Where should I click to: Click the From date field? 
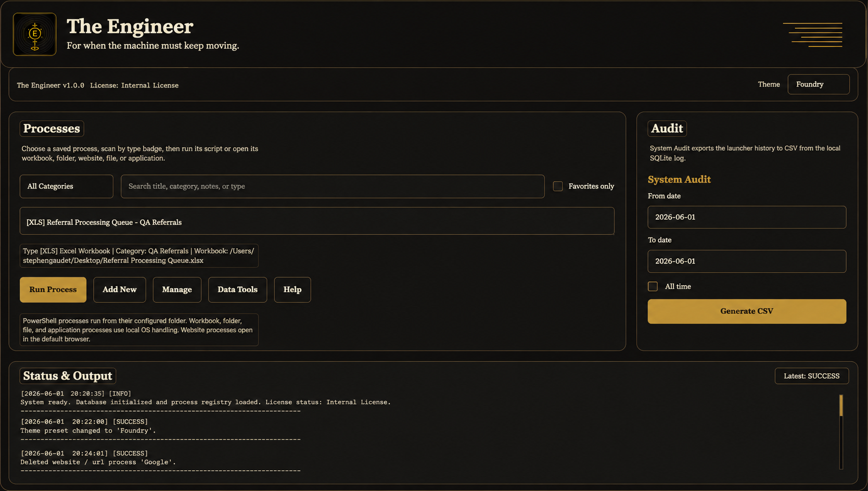(747, 217)
